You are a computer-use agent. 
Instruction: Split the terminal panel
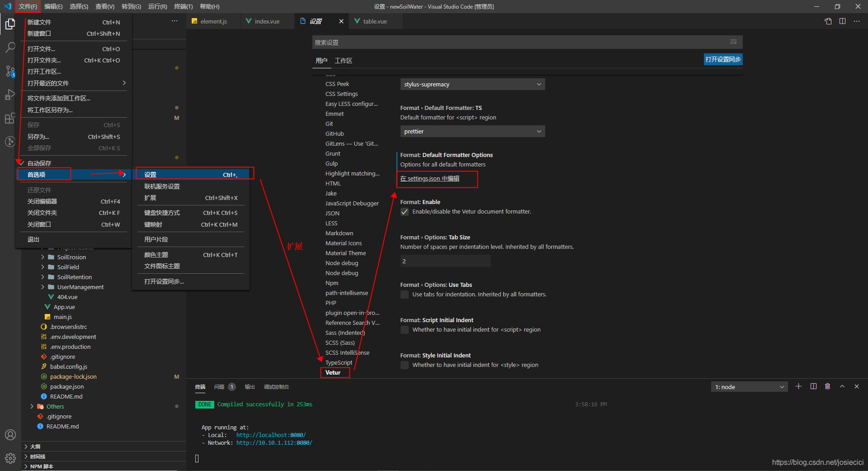pyautogui.click(x=813, y=386)
